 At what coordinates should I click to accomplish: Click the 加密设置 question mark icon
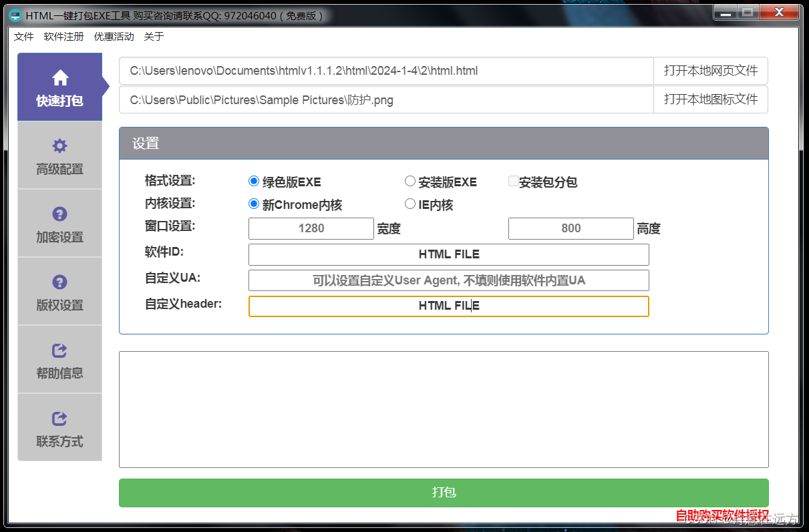click(x=60, y=214)
